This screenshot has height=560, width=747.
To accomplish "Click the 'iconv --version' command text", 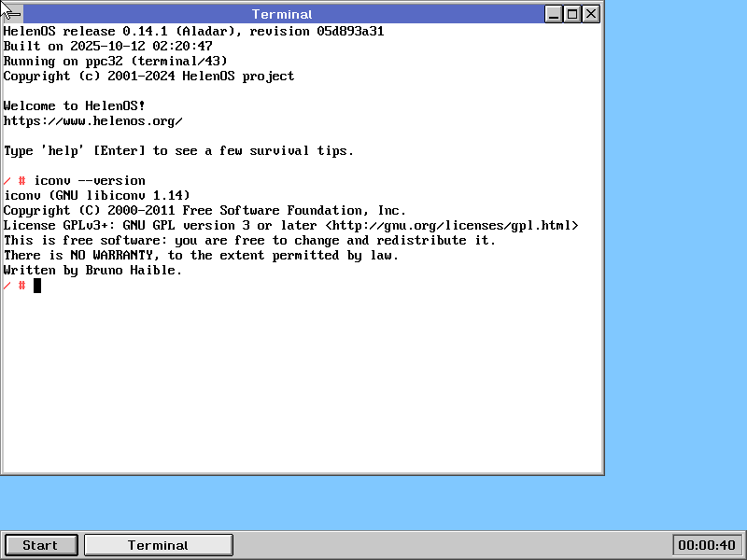I will tap(90, 181).
